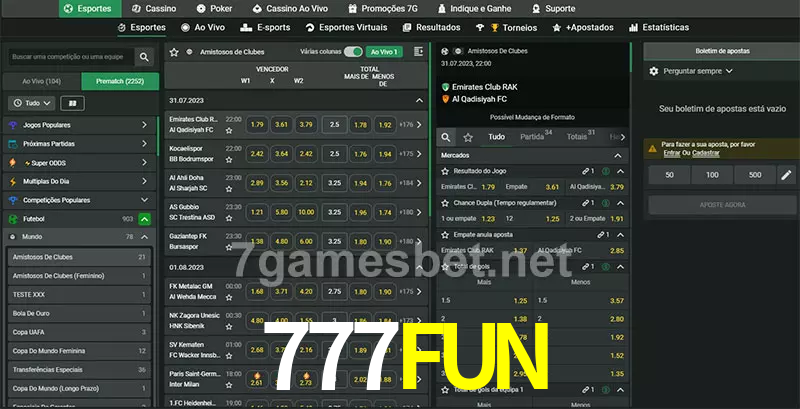Click the search icon in market tabs
This screenshot has width=800, height=409.
(x=446, y=137)
